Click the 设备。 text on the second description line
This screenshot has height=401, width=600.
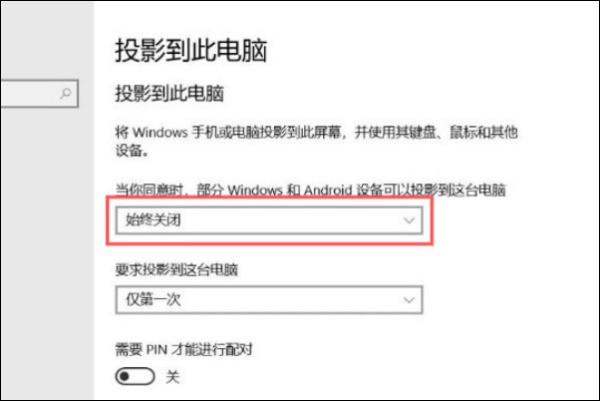coord(132,151)
